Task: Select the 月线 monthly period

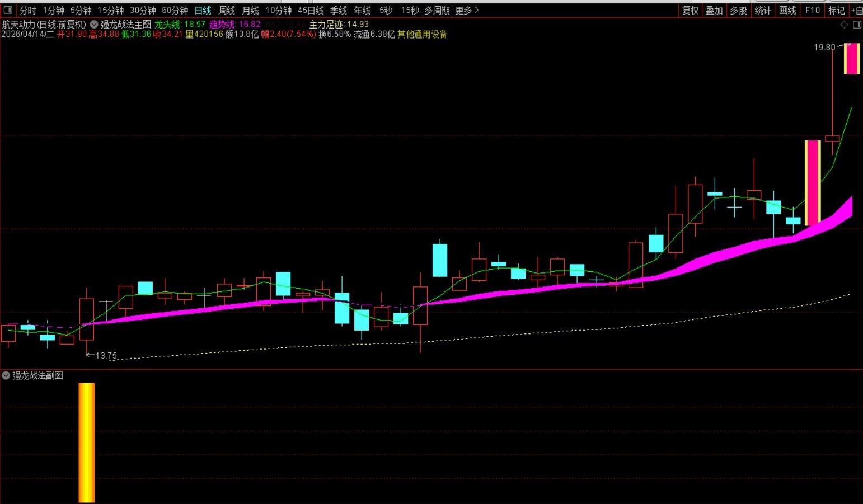Action: coord(250,10)
